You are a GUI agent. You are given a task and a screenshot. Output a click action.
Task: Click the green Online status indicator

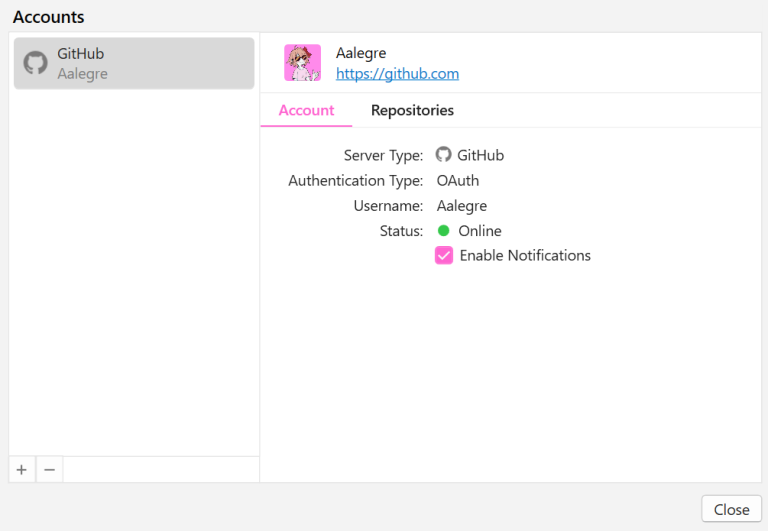point(443,231)
